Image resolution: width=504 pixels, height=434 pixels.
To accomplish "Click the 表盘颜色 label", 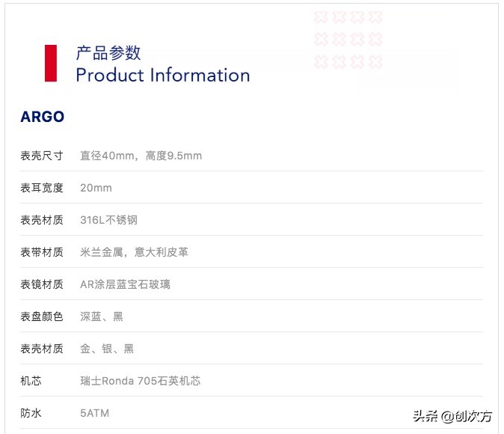I will click(42, 317).
